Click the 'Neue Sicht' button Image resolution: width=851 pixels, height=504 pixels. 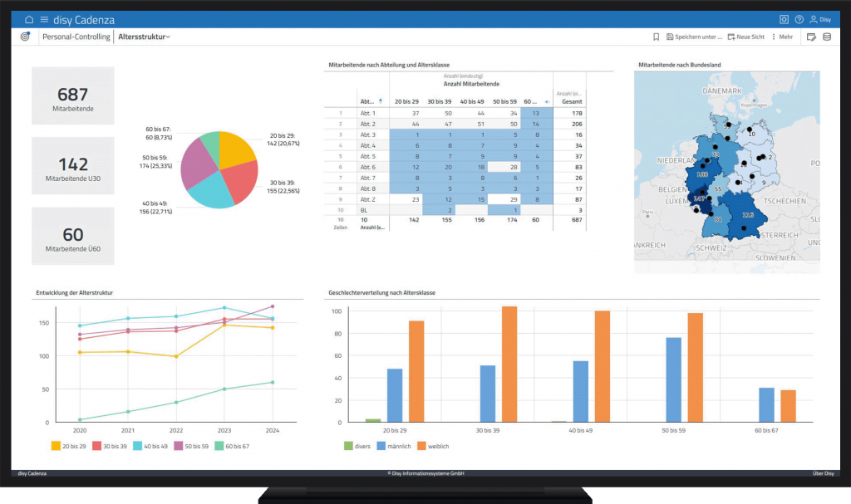click(x=746, y=37)
